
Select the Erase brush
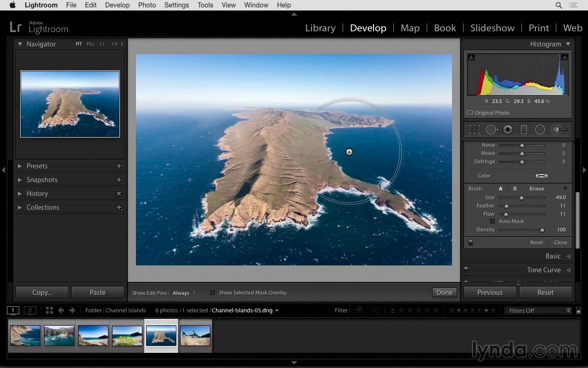pos(537,189)
